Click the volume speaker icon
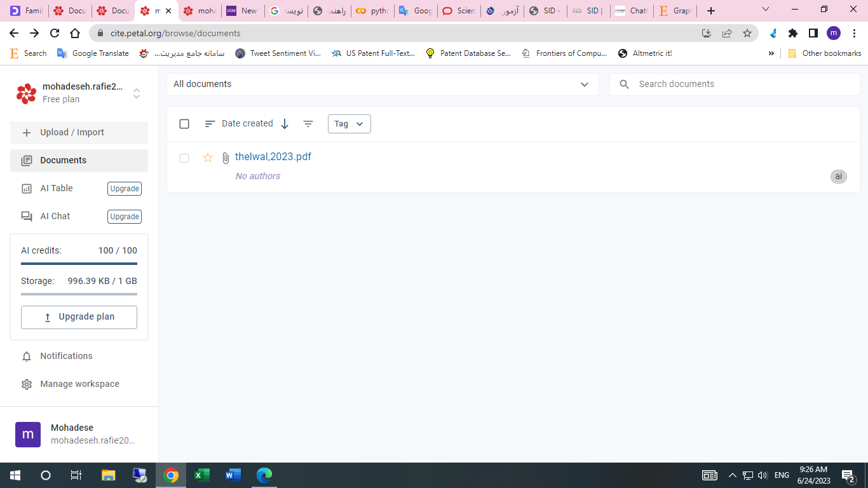The image size is (868, 488). [x=763, y=475]
